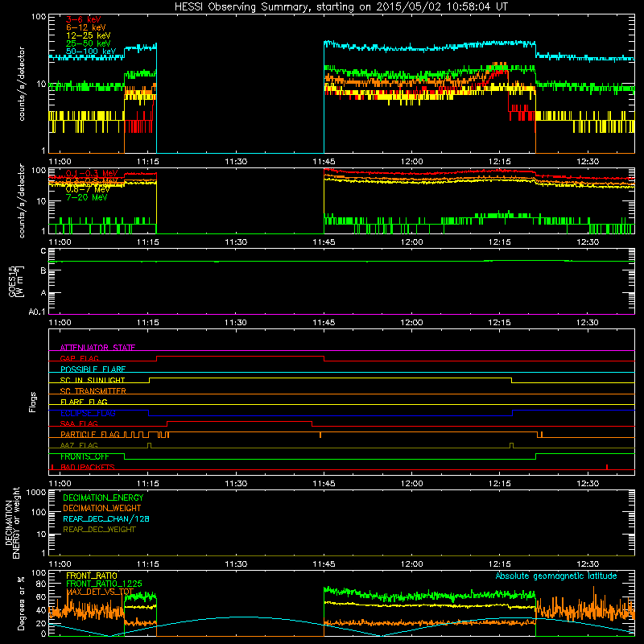Click the BAD_PACKETS flag label

point(88,468)
